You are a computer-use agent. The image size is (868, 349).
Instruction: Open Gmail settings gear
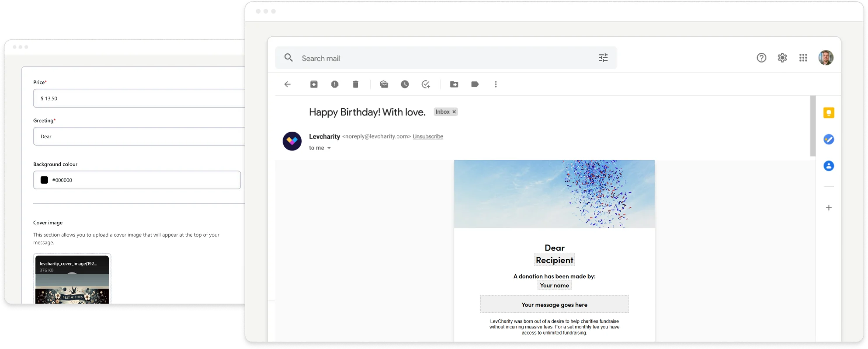point(782,58)
